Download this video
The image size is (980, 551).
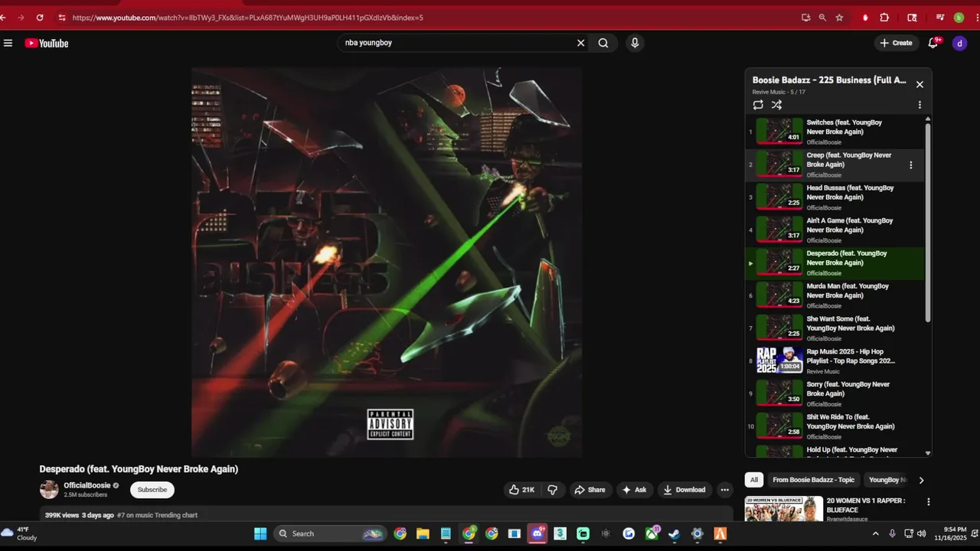[x=684, y=490]
